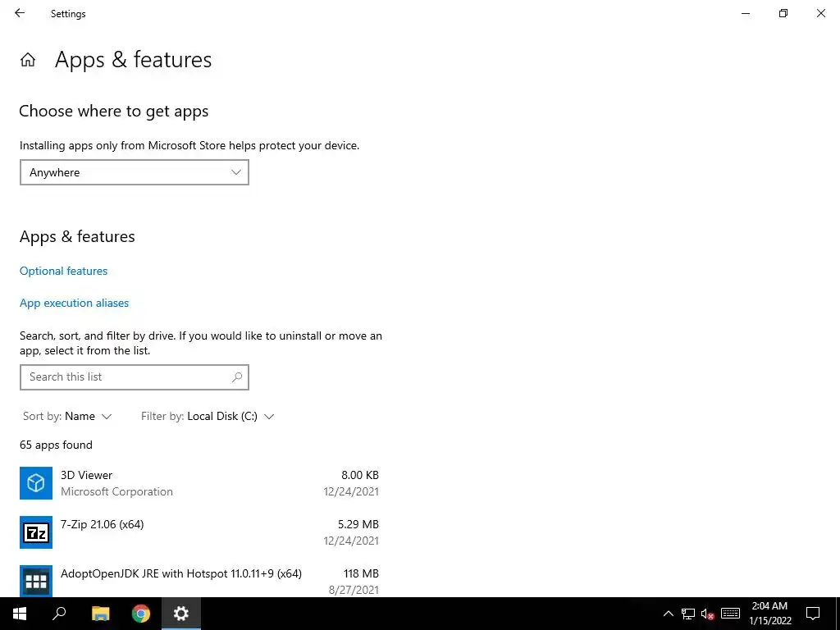840x630 pixels.
Task: Select the 3D Viewer app icon
Action: point(36,482)
